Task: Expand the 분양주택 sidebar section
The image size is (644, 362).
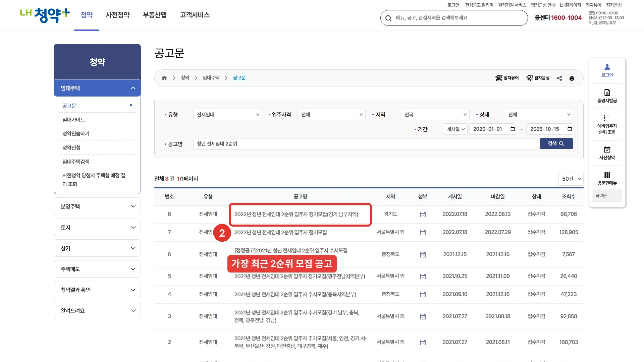Action: [97, 206]
